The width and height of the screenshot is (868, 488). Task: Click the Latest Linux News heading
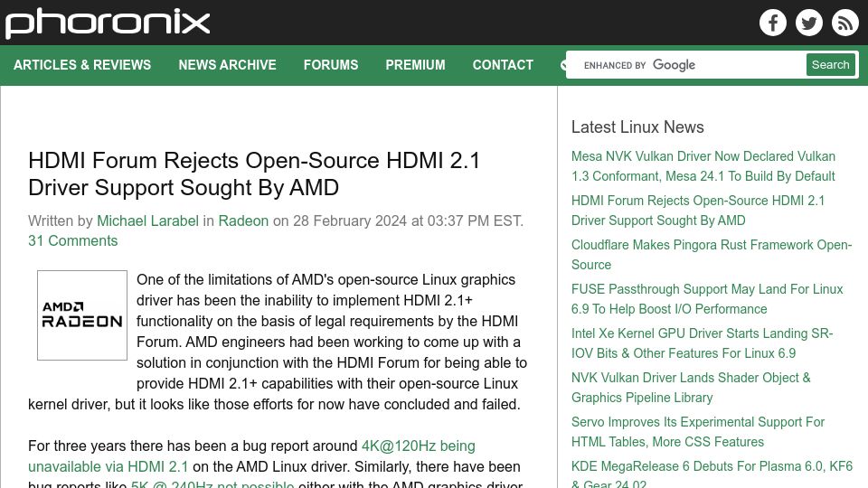tap(637, 127)
